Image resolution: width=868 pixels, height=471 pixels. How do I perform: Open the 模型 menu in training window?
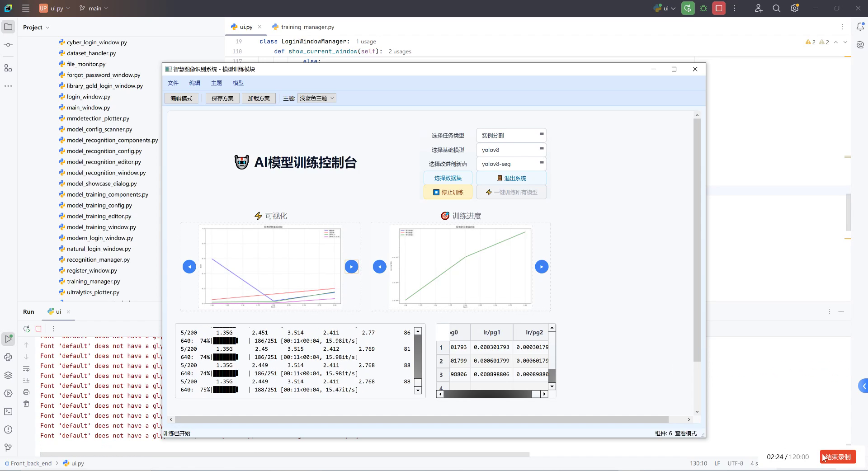(238, 83)
